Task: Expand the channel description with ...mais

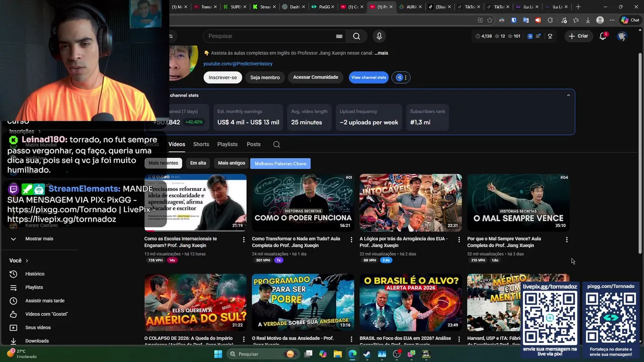Action: (381, 53)
